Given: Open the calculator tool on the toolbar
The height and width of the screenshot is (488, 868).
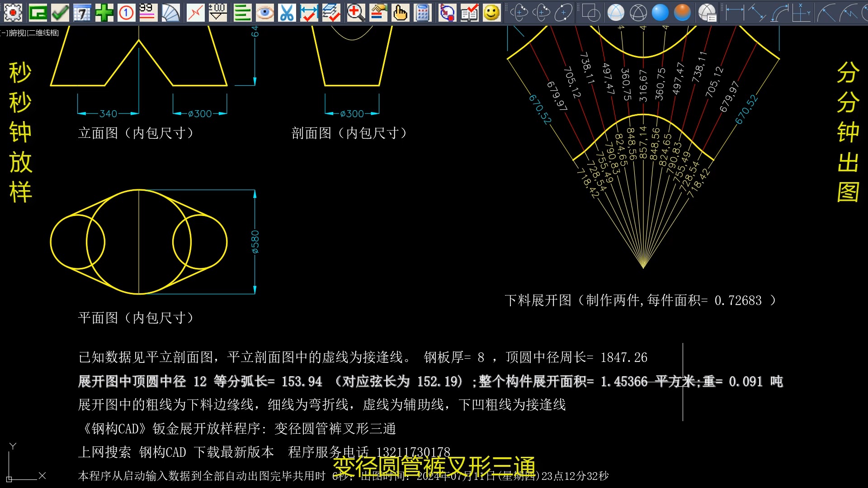Looking at the screenshot, I should pyautogui.click(x=423, y=13).
